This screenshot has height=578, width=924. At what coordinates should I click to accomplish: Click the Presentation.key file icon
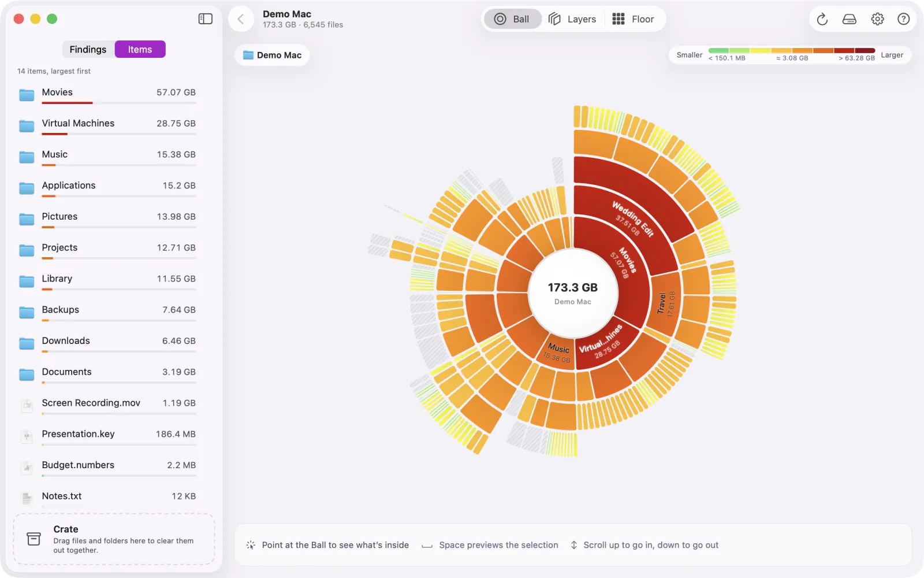[27, 436]
